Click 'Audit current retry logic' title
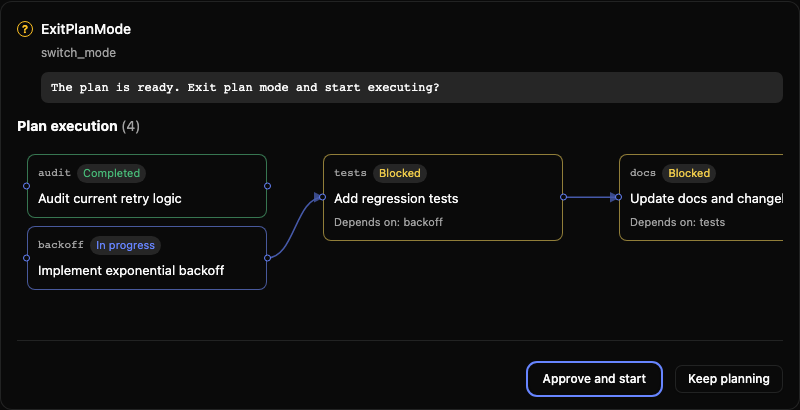 click(110, 198)
